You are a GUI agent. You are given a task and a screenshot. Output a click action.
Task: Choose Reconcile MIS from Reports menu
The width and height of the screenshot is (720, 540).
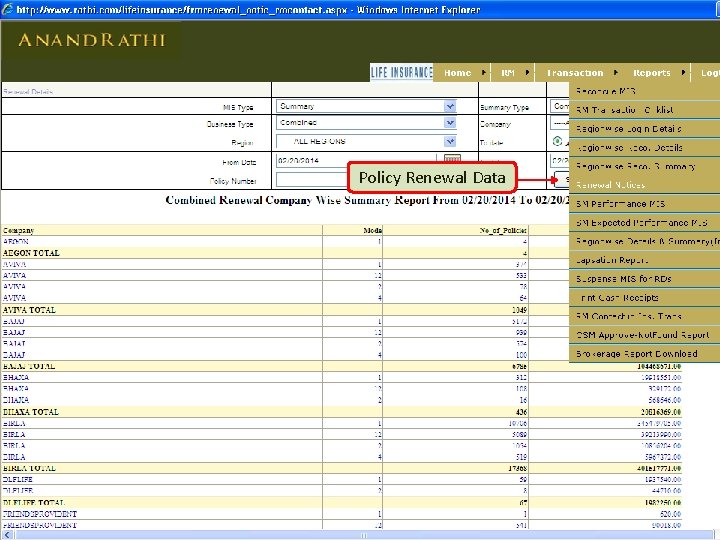point(644,91)
